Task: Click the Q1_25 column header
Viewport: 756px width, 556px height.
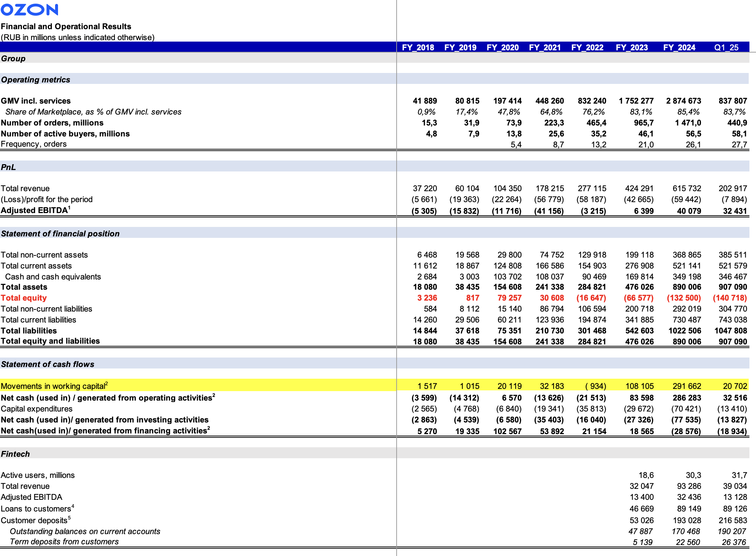Action: (x=726, y=47)
